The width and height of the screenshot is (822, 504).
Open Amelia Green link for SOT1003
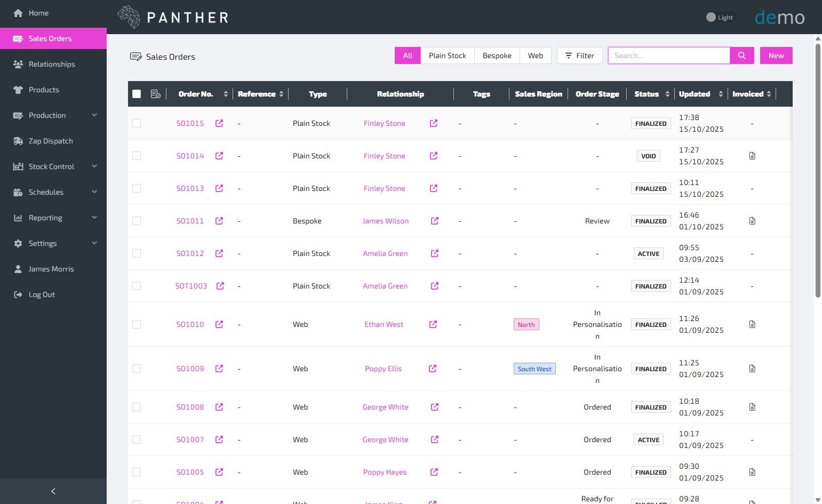point(385,286)
